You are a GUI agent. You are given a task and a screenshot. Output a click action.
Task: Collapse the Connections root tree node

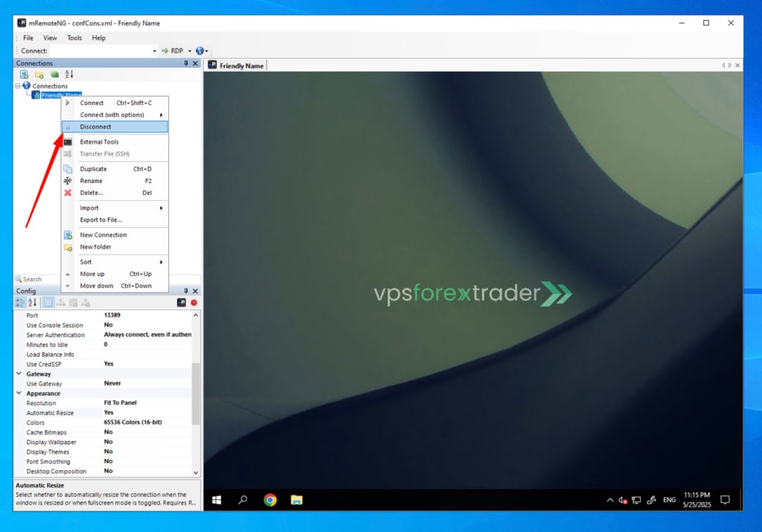click(x=18, y=86)
